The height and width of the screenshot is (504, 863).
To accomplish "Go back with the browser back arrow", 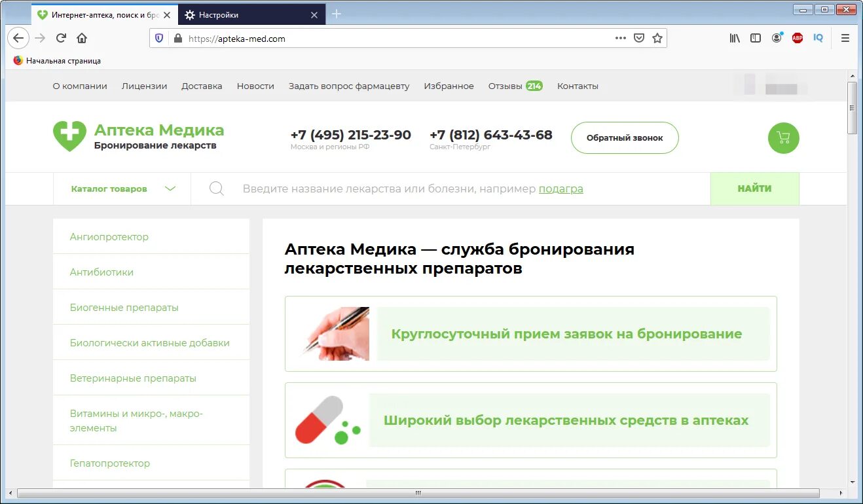I will click(x=18, y=38).
